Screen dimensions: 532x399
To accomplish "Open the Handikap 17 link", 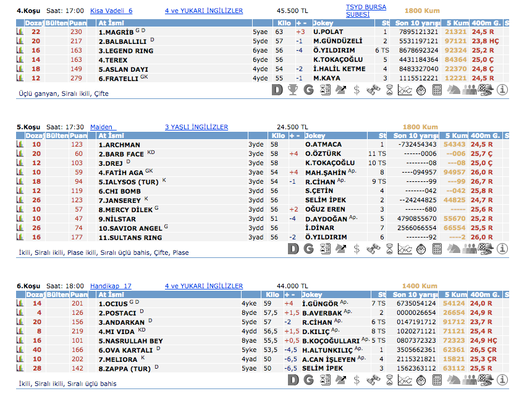I will pos(111,286).
